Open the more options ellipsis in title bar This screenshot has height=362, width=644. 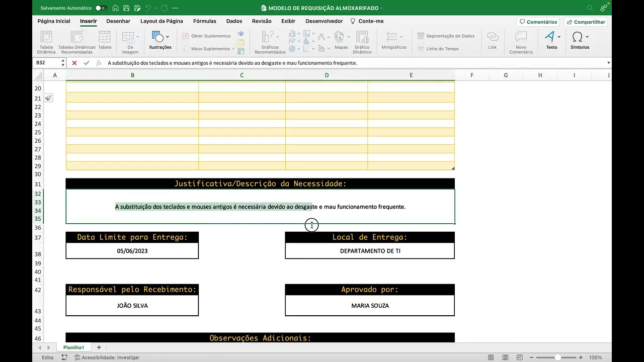tap(175, 8)
